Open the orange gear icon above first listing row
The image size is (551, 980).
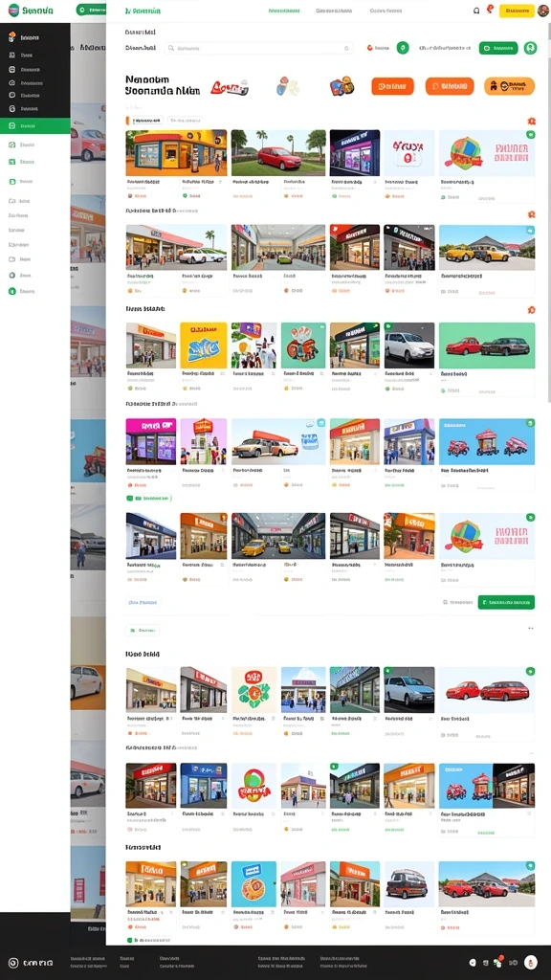(531, 121)
